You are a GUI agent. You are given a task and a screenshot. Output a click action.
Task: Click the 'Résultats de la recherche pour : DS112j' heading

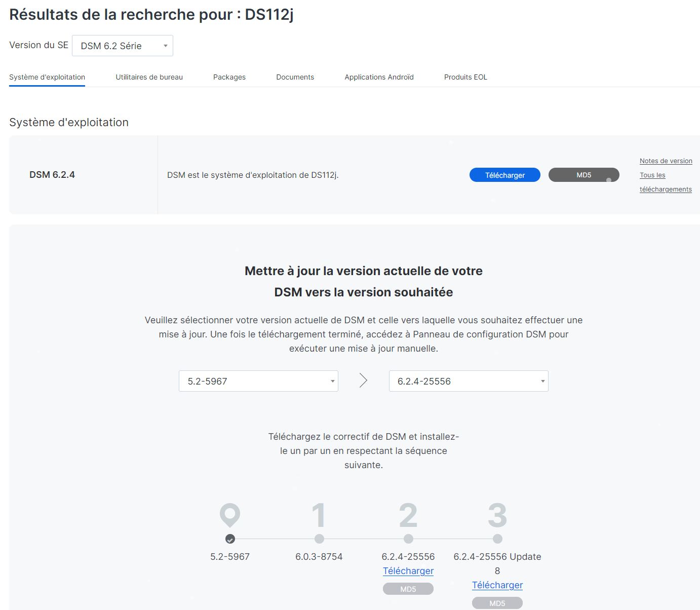tap(151, 14)
